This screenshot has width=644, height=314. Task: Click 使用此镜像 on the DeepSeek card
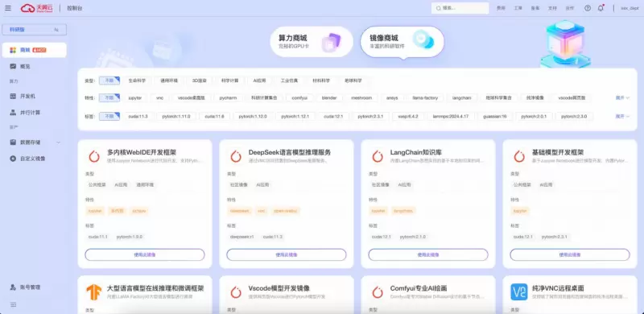click(287, 254)
